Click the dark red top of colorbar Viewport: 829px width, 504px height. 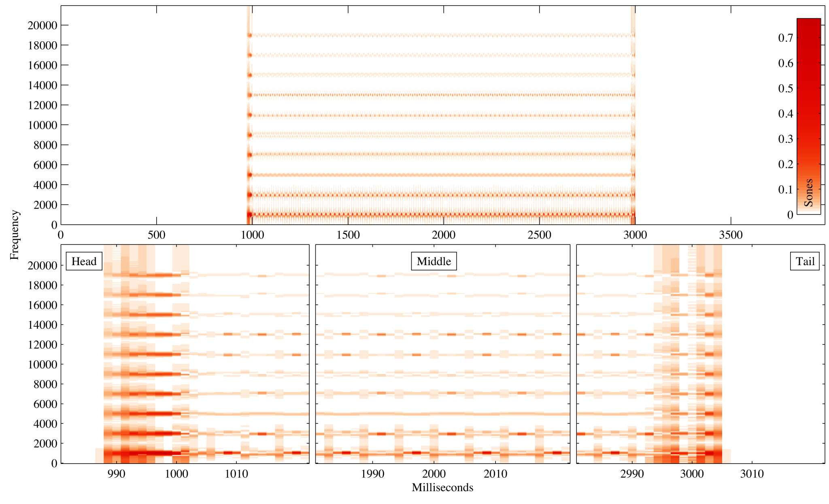point(808,24)
